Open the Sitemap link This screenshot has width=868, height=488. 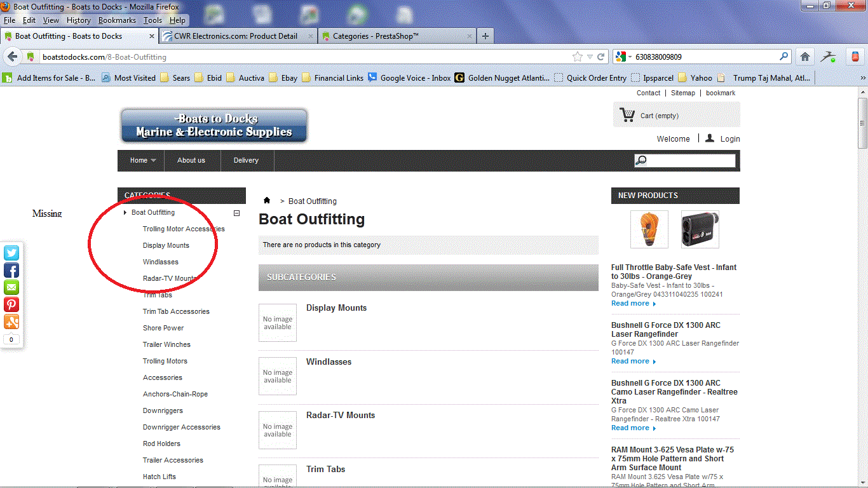click(x=683, y=93)
